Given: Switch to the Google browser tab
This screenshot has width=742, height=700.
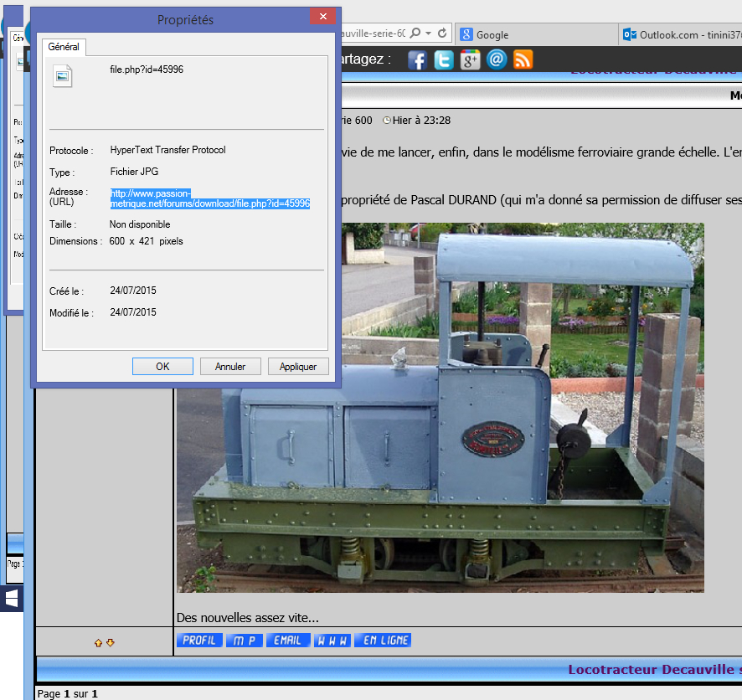Looking at the screenshot, I should [492, 34].
